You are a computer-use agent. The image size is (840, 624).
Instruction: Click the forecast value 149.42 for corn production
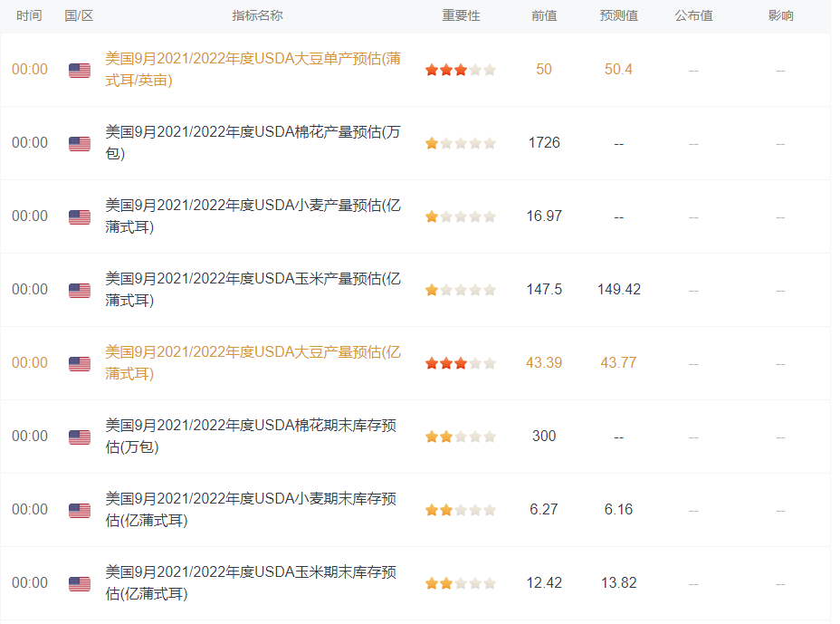pyautogui.click(x=619, y=290)
